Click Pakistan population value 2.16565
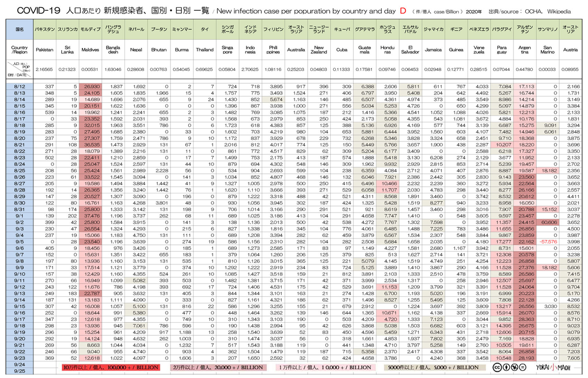Viewport: 588px width, 378px height. tap(45, 71)
